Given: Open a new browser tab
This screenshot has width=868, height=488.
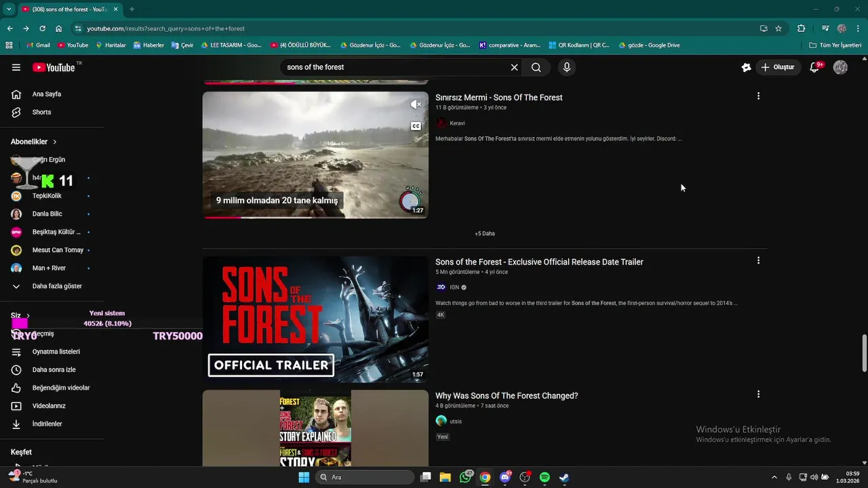Looking at the screenshot, I should tap(132, 9).
